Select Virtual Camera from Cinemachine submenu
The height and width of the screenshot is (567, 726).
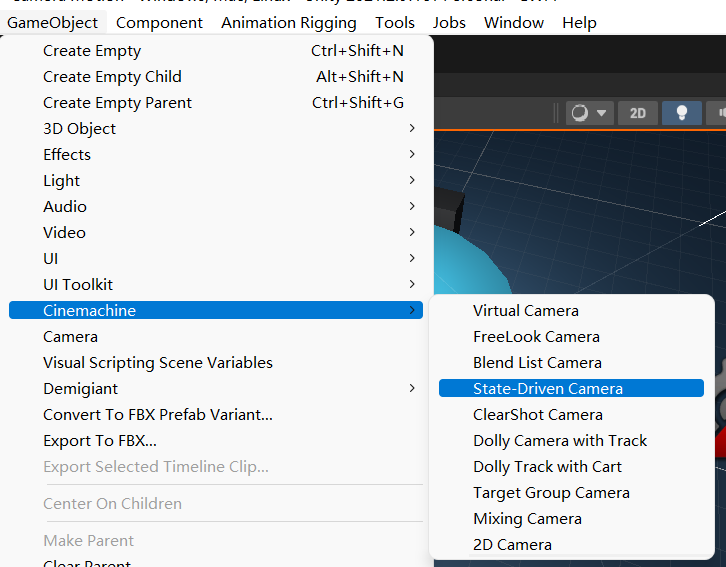click(526, 310)
